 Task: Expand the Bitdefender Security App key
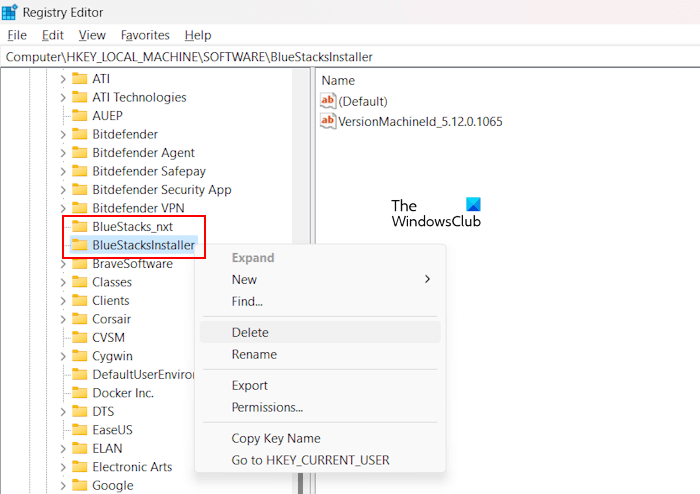tap(63, 190)
